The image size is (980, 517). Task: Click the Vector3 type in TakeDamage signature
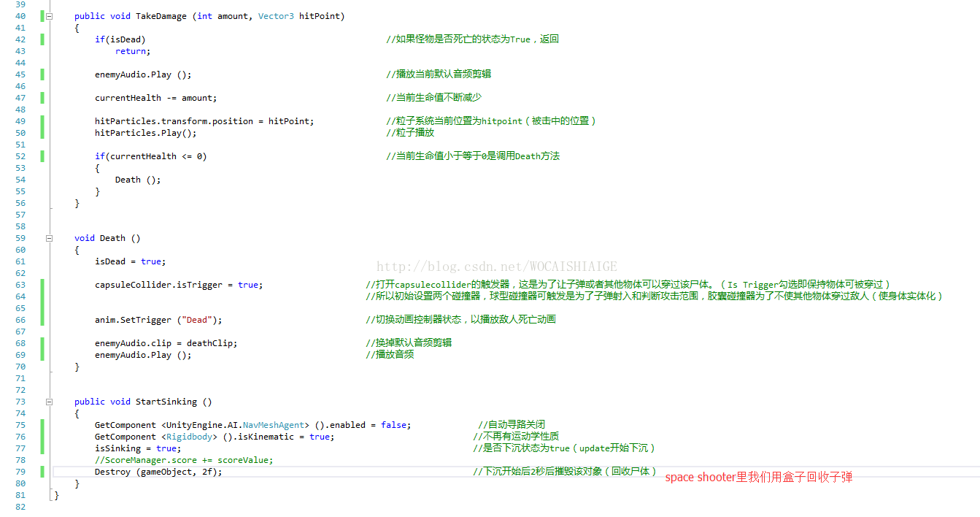click(276, 16)
